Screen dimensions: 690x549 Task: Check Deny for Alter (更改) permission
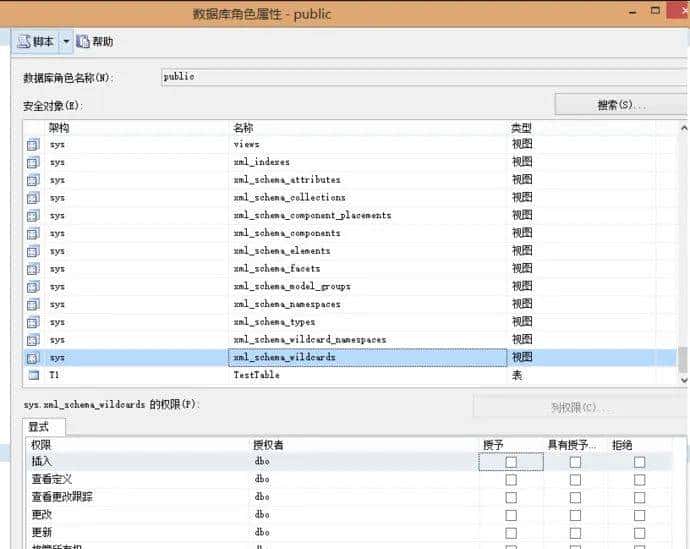coord(639,515)
